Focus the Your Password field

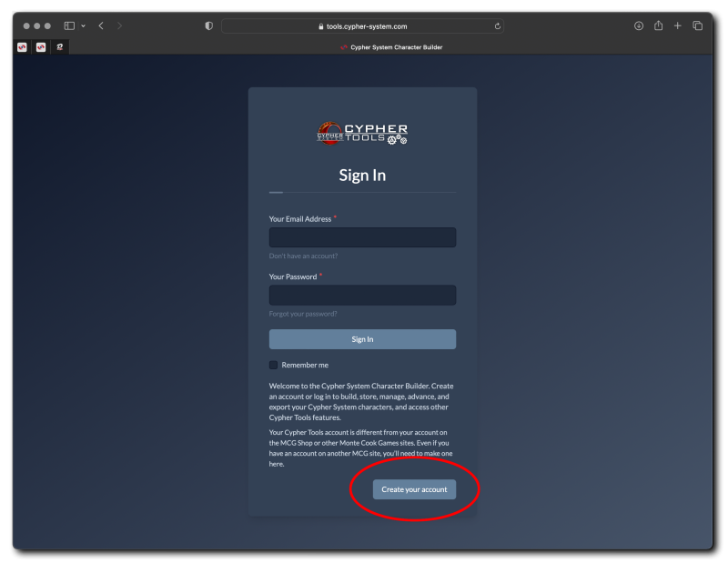point(362,295)
